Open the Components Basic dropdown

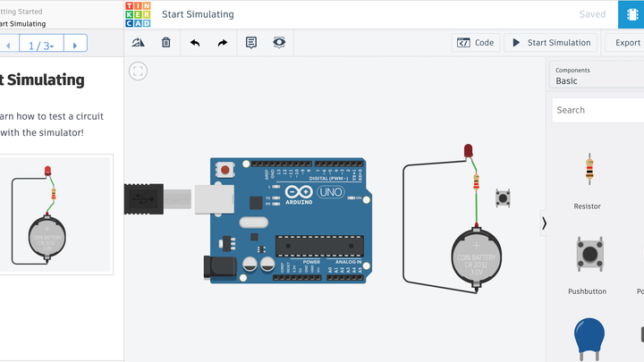coord(597,76)
